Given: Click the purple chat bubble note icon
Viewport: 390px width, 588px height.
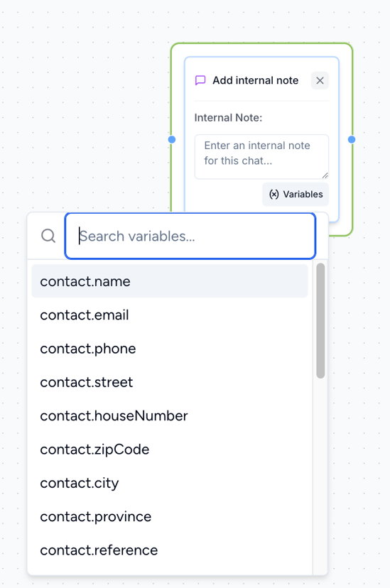Looking at the screenshot, I should click(200, 80).
